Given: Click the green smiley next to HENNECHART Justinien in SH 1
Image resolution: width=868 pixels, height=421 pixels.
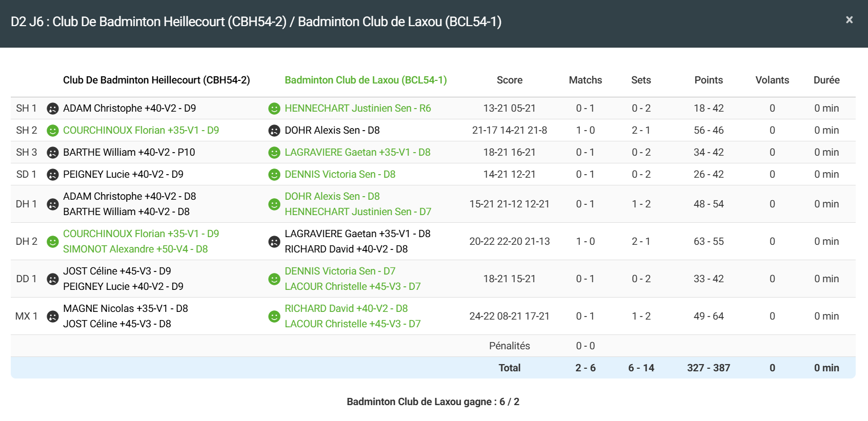Looking at the screenshot, I should [274, 109].
